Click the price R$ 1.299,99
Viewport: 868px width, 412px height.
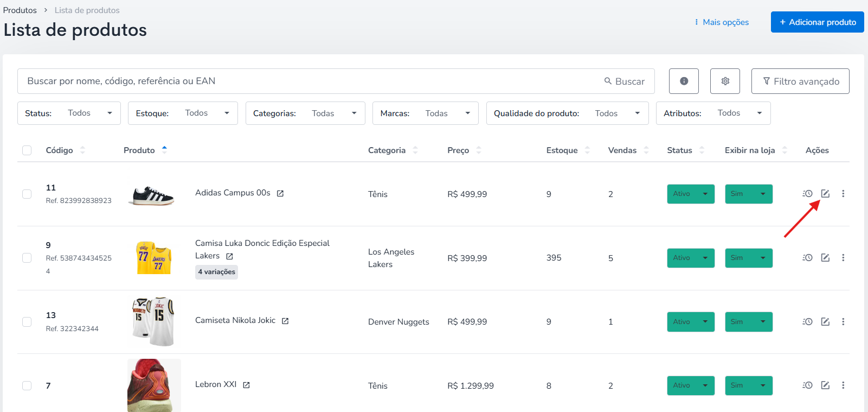tap(471, 386)
